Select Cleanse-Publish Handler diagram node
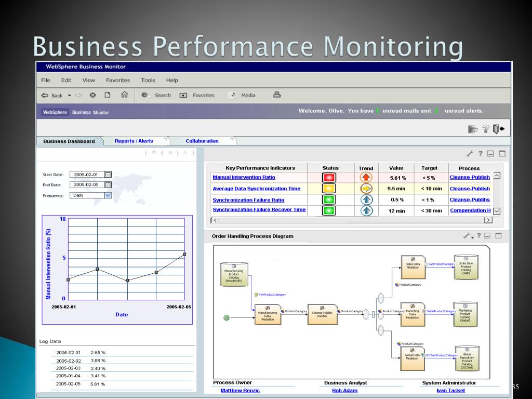Image resolution: width=532 pixels, height=399 pixels. coord(322,314)
